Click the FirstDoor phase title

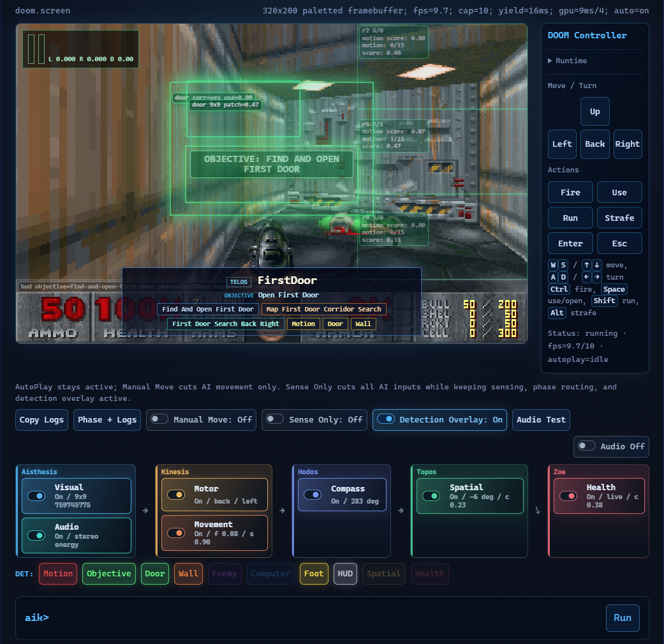click(x=288, y=280)
